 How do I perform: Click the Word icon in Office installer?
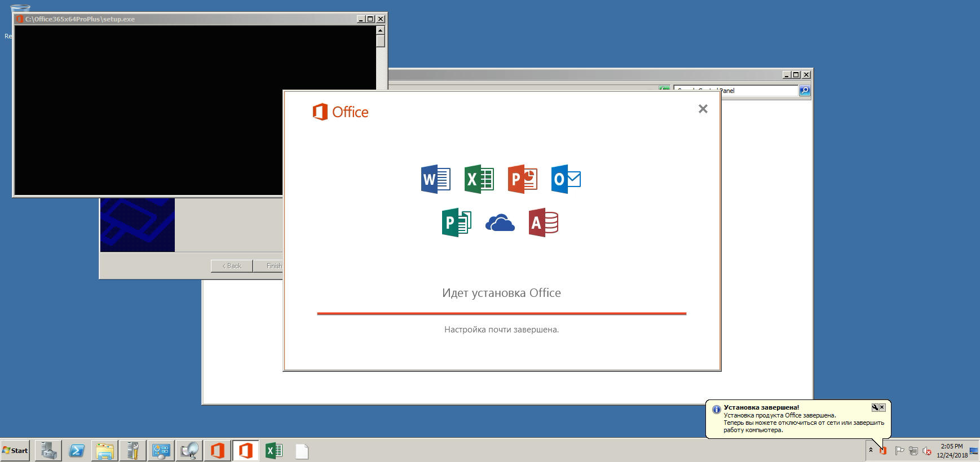tap(435, 179)
